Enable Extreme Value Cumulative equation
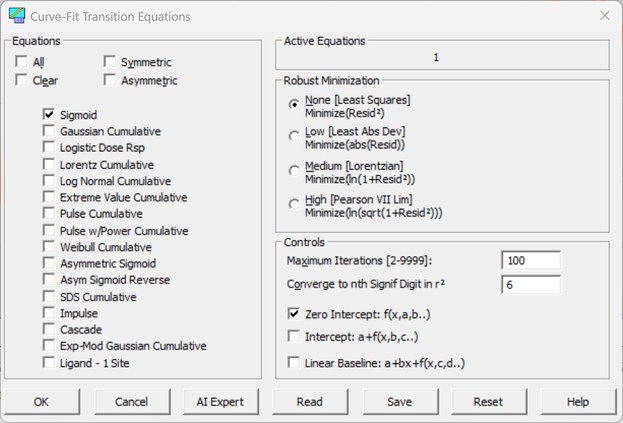This screenshot has width=623, height=423. coord(48,197)
